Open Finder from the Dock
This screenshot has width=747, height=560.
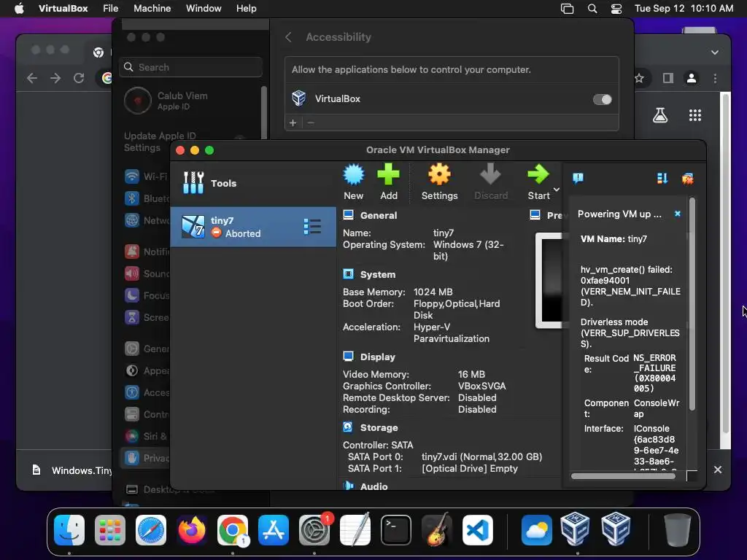pyautogui.click(x=69, y=530)
